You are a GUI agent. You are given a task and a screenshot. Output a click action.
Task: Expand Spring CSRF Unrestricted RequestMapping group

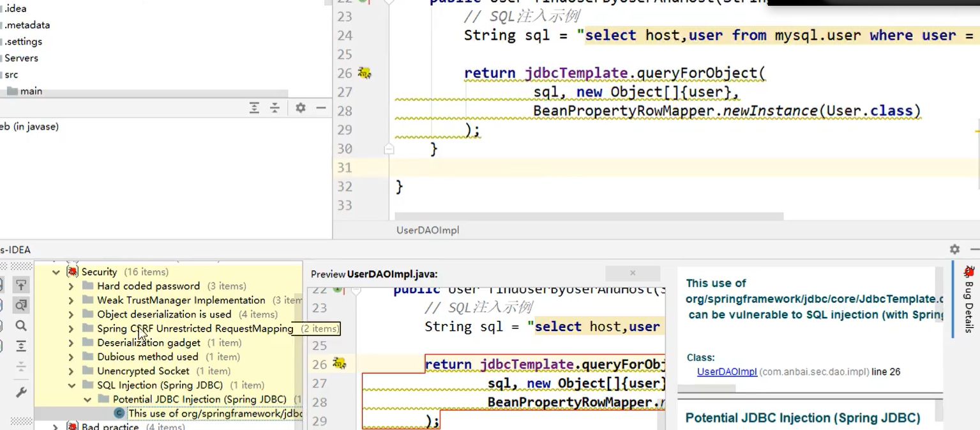click(x=71, y=328)
